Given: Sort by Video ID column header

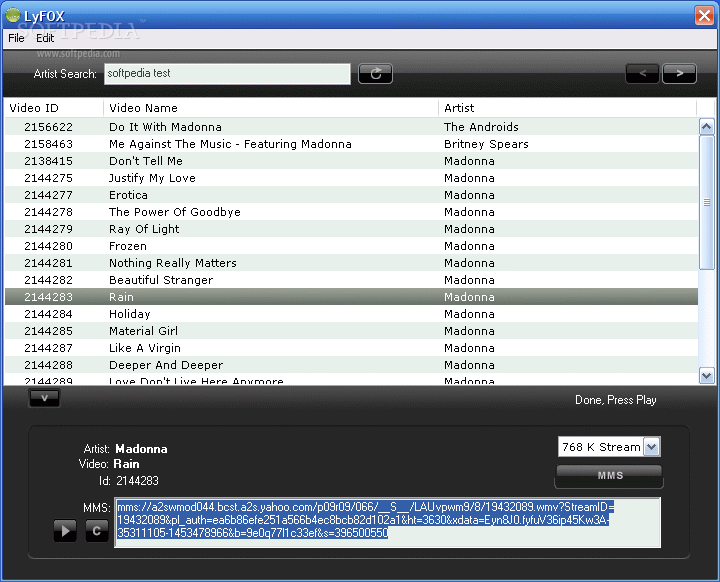Looking at the screenshot, I should [x=54, y=108].
